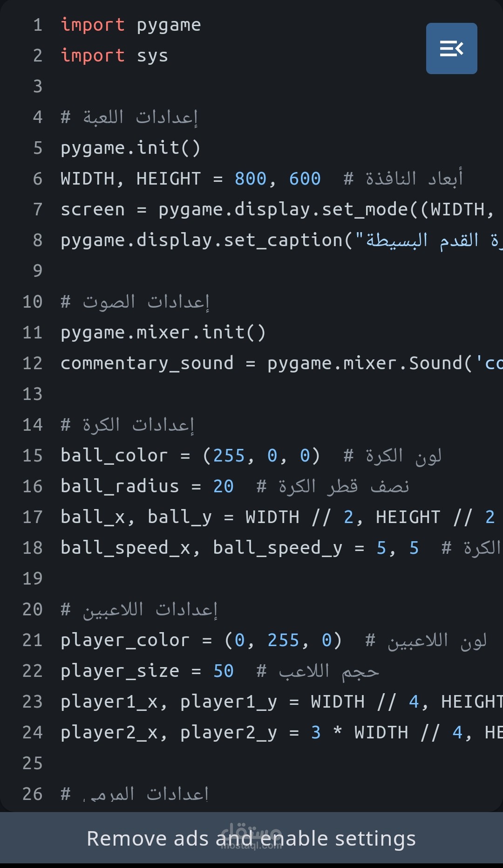The width and height of the screenshot is (503, 868).
Task: Click line number 24 in gutter
Action: 33,732
